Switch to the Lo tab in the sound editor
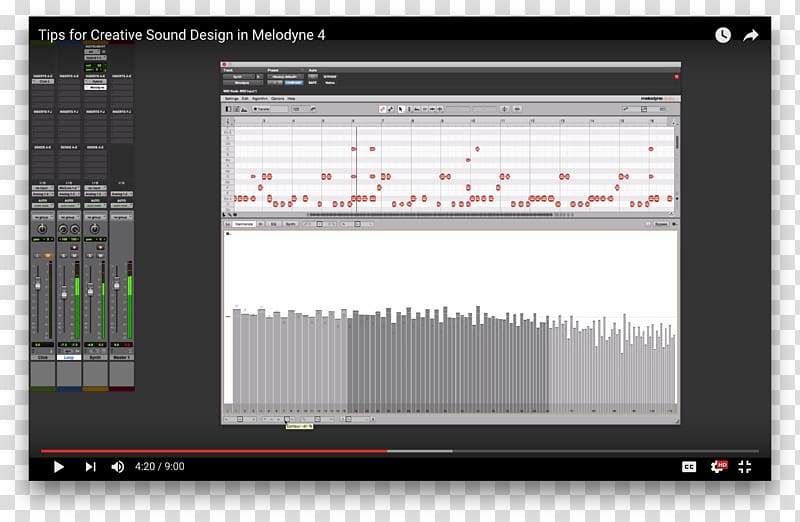800x522 pixels. coord(228,223)
